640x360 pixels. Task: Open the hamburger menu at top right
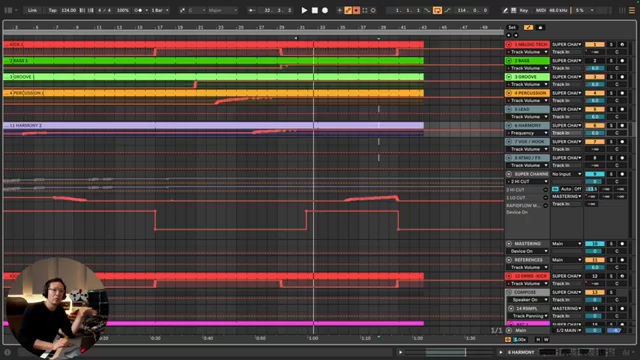(631, 10)
